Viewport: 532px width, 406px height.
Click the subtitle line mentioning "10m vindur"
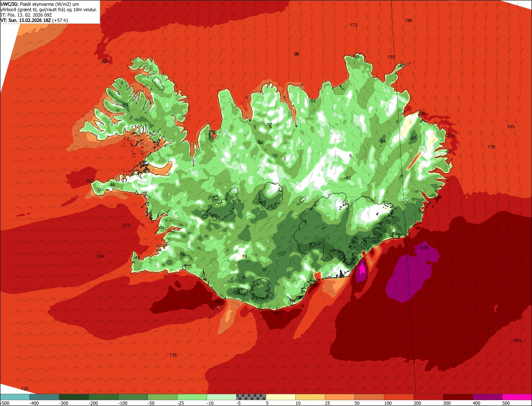point(49,9)
